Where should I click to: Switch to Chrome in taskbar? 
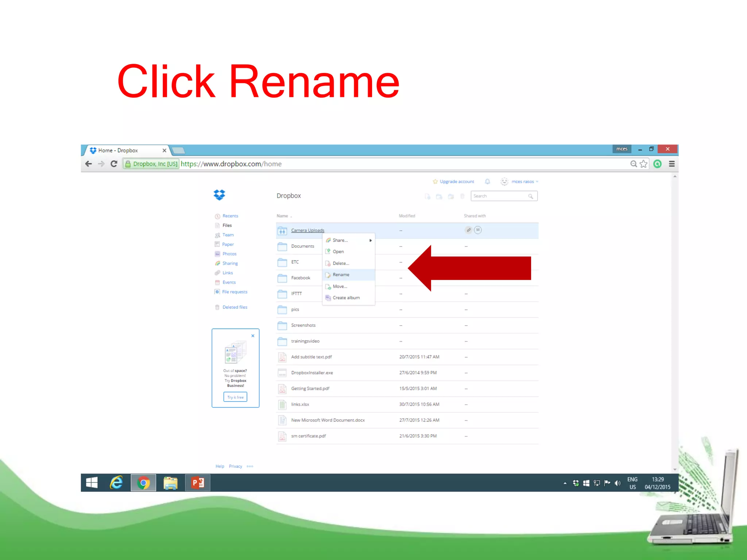[143, 483]
